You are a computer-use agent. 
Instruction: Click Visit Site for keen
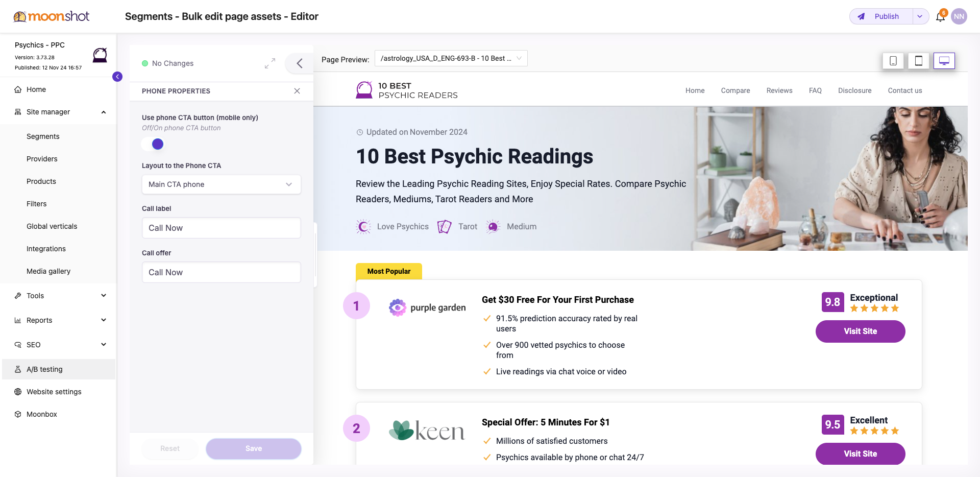click(x=861, y=454)
